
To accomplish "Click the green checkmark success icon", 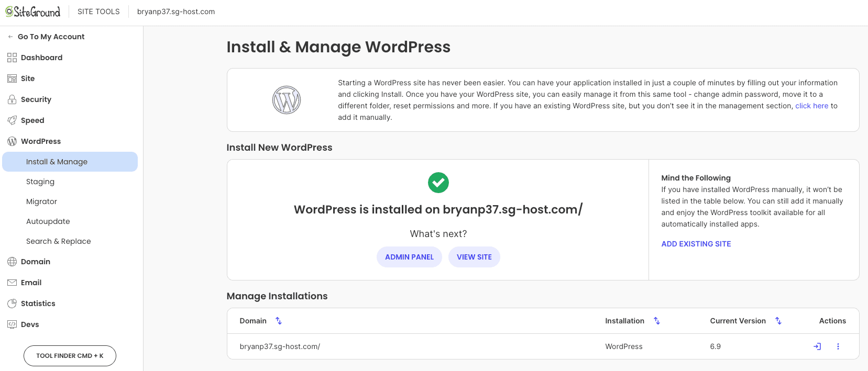I will [x=438, y=183].
